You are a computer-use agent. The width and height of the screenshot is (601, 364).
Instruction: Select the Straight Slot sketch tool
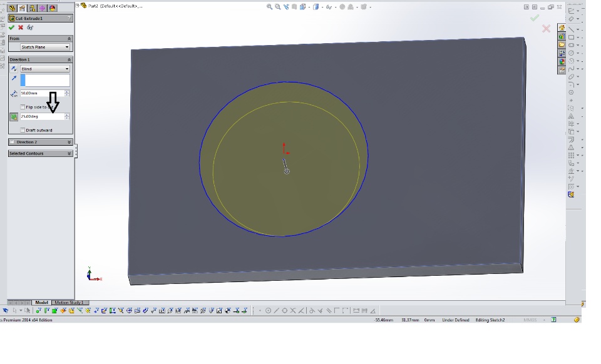coord(571,45)
